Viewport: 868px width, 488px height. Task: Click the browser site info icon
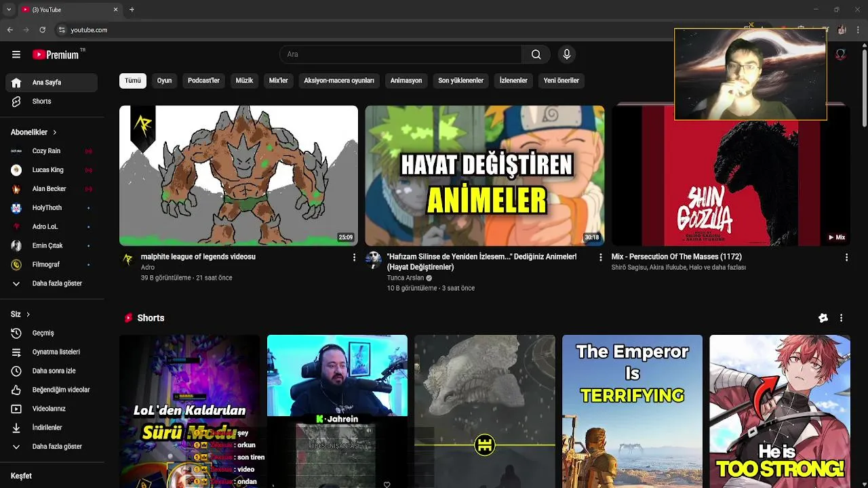62,30
